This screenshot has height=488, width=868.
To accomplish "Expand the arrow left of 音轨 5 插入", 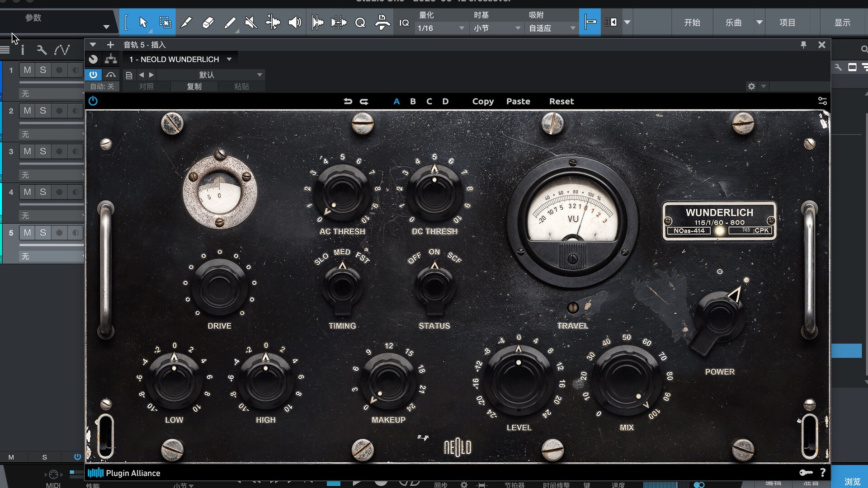I will (93, 45).
